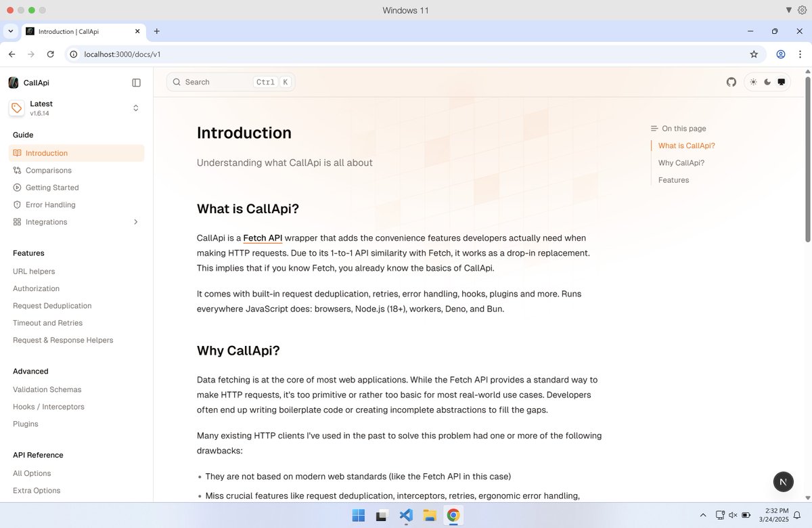812x528 pixels.
Task: Open the Latest v1.6.14 version dropdown
Action: pyautogui.click(x=76, y=108)
